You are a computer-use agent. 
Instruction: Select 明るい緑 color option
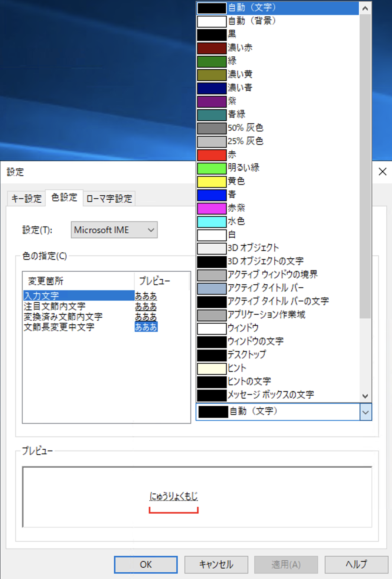pyautogui.click(x=278, y=168)
